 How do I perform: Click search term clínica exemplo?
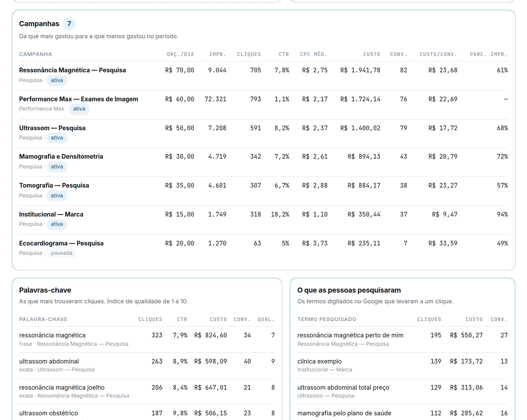[319, 361]
